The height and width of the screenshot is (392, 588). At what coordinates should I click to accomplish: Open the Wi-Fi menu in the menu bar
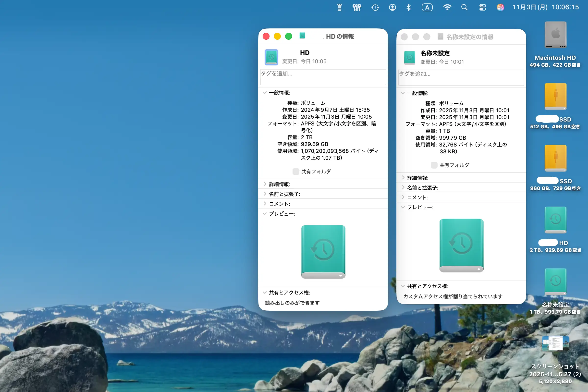[x=447, y=8]
